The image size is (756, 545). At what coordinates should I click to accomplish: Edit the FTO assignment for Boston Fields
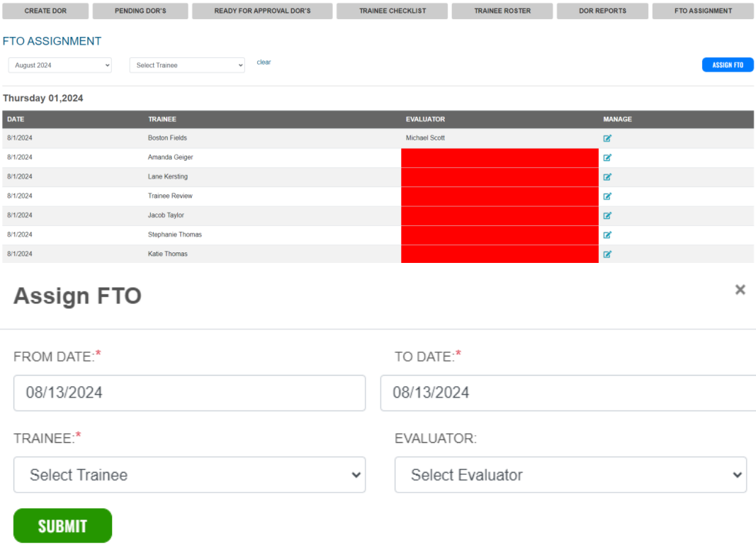click(607, 137)
